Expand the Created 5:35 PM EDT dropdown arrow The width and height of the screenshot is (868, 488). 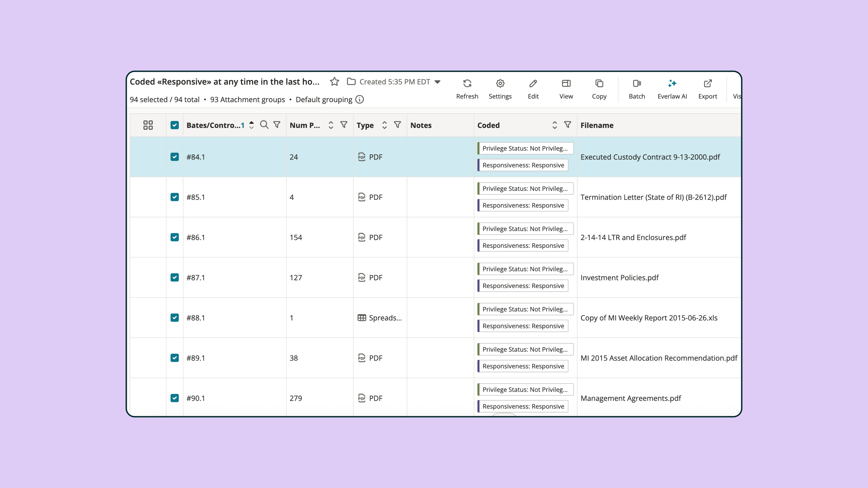click(437, 82)
